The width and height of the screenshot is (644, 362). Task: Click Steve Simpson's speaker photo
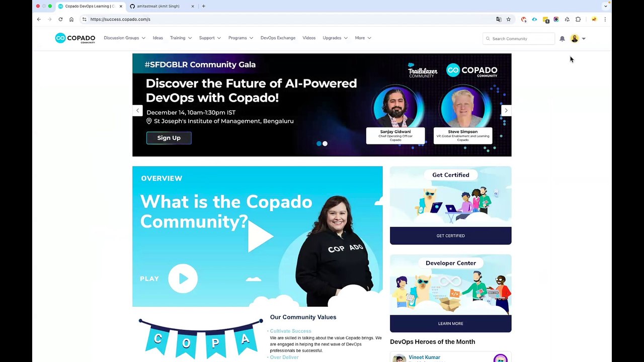click(463, 108)
